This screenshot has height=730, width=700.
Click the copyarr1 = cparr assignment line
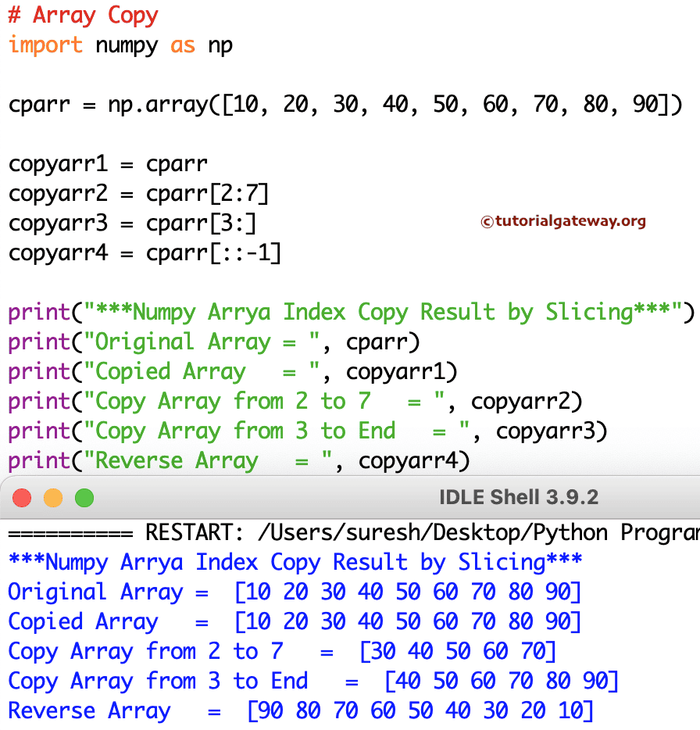click(x=107, y=163)
